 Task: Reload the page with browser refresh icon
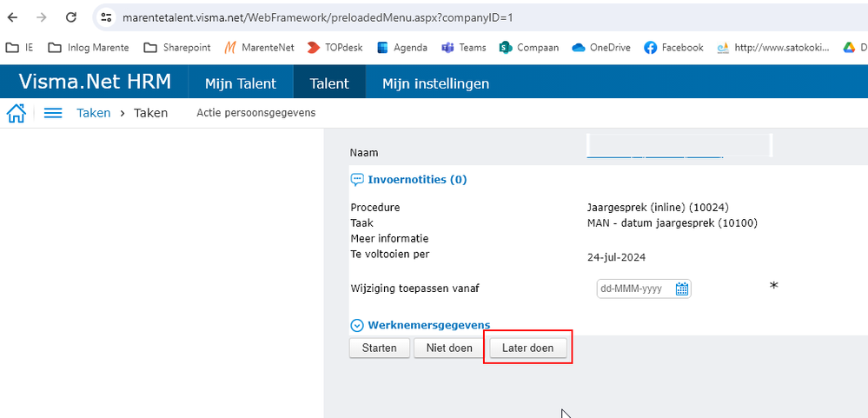click(x=71, y=17)
